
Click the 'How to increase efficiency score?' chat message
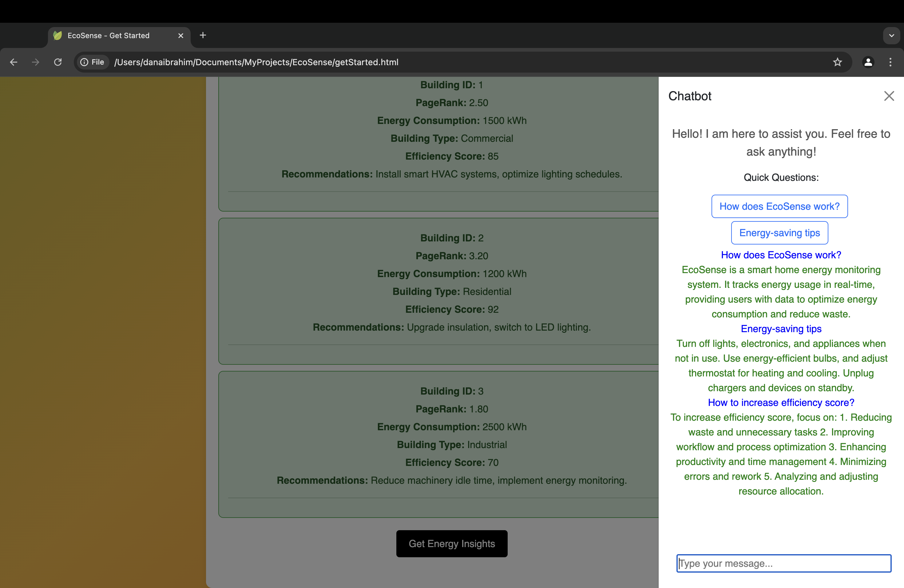click(x=781, y=403)
